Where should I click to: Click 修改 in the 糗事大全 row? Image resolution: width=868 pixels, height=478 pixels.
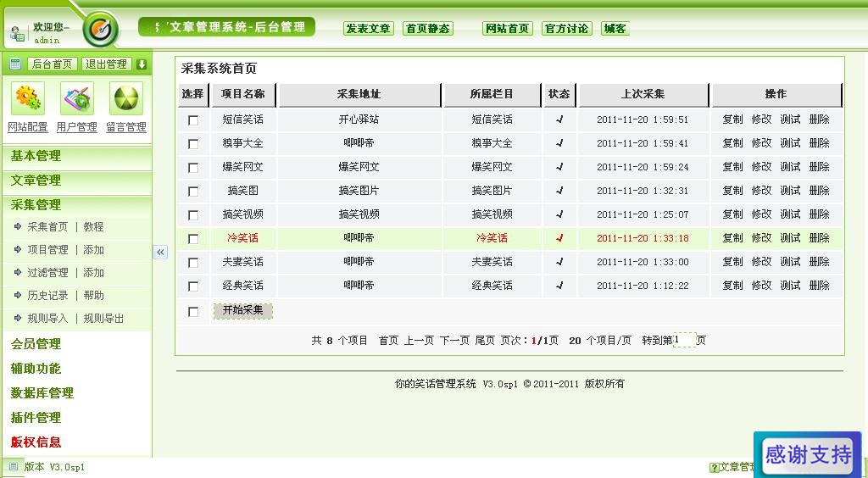762,143
